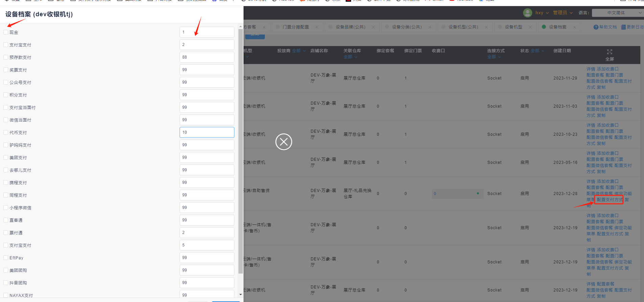The image size is (644, 302).
Task: Open 详情 for the 2023-11-29 row
Action: [x=591, y=69]
